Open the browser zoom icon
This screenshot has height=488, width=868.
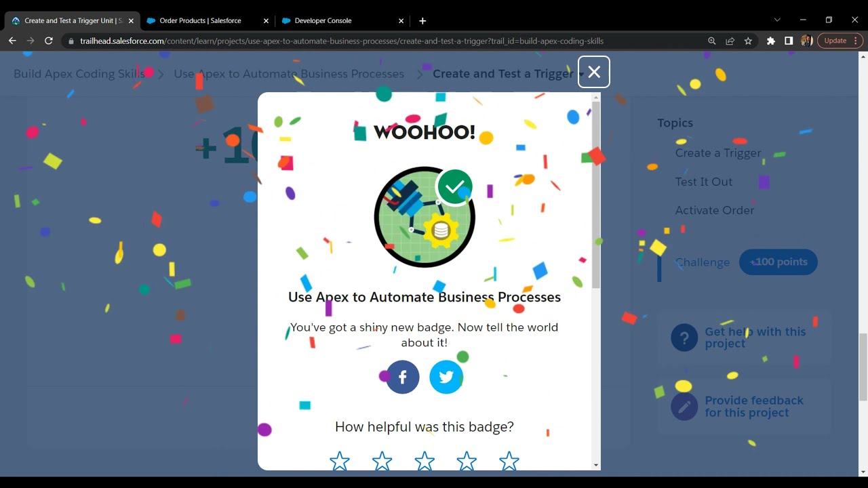[711, 41]
